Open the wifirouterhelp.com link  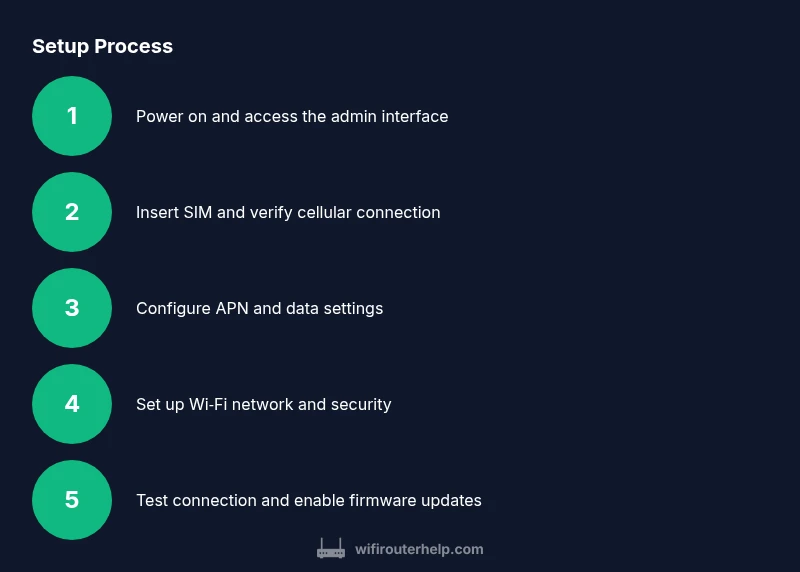coord(419,549)
